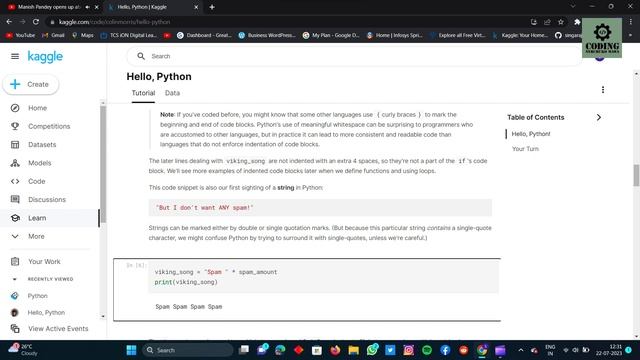Open the Kaggle hamburger menu
The width and height of the screenshot is (640, 360).
click(x=15, y=56)
